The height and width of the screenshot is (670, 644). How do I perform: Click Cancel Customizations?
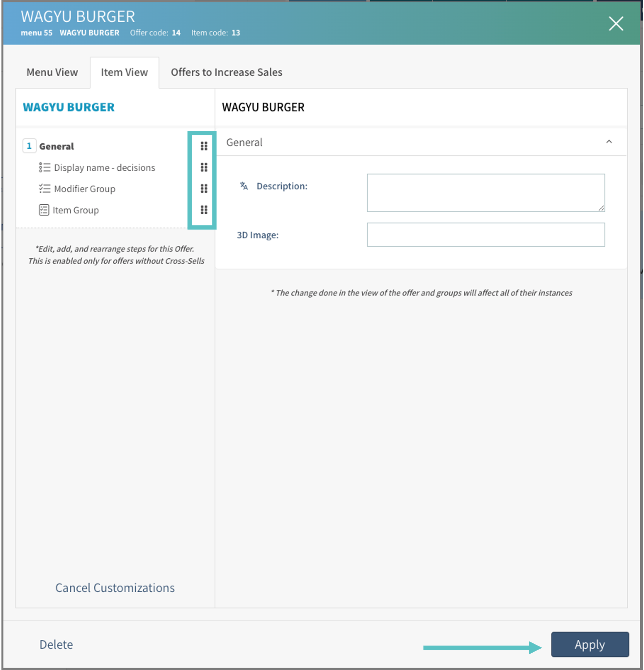[x=115, y=588]
